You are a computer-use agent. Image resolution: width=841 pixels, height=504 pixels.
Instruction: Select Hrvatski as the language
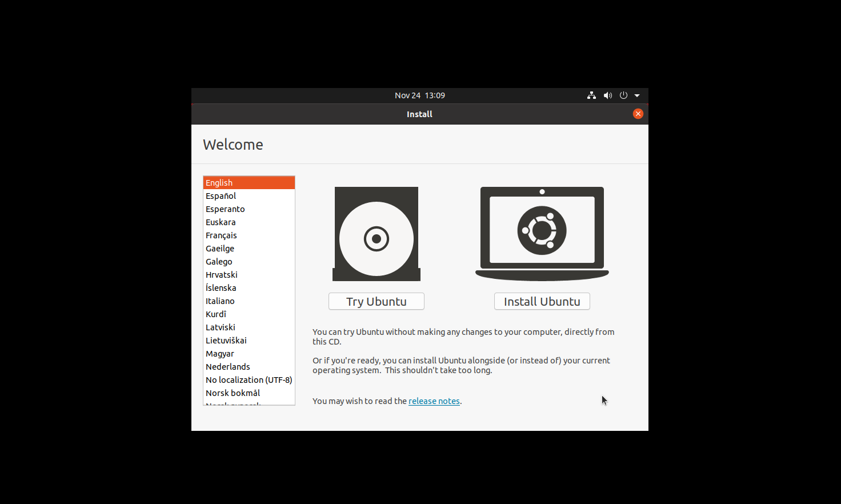(249, 275)
